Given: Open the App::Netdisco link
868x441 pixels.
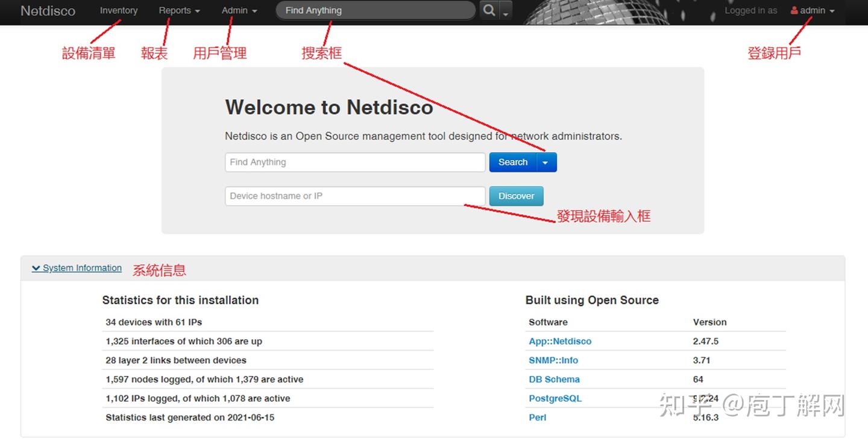Looking at the screenshot, I should click(559, 341).
